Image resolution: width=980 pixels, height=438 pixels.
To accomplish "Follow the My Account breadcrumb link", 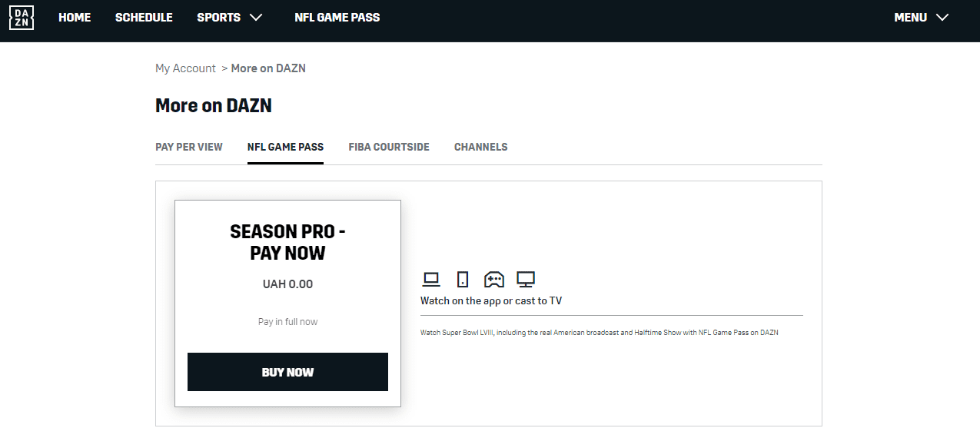I will click(x=185, y=68).
